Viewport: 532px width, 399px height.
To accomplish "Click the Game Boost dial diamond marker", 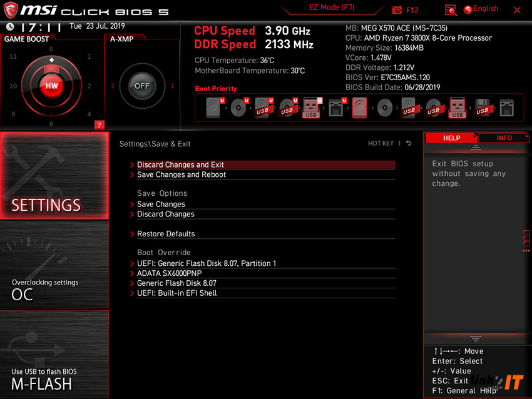I will pos(51,60).
